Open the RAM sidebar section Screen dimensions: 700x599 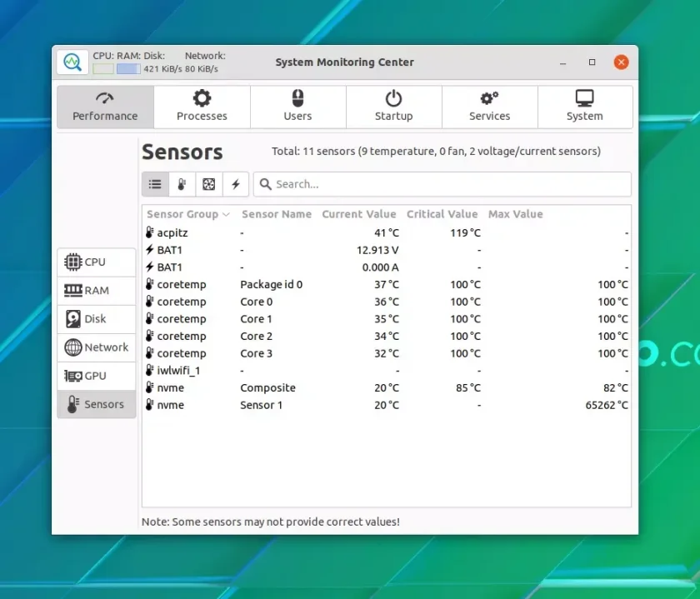[97, 291]
